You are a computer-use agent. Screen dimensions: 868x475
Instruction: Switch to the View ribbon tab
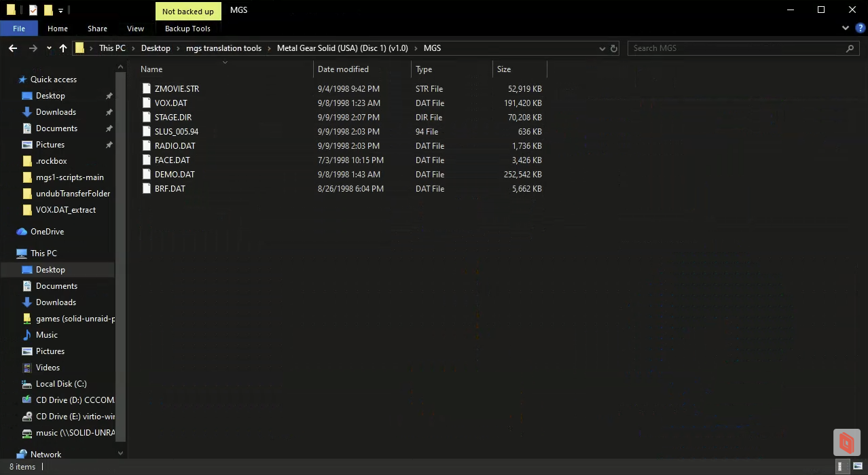(134, 29)
